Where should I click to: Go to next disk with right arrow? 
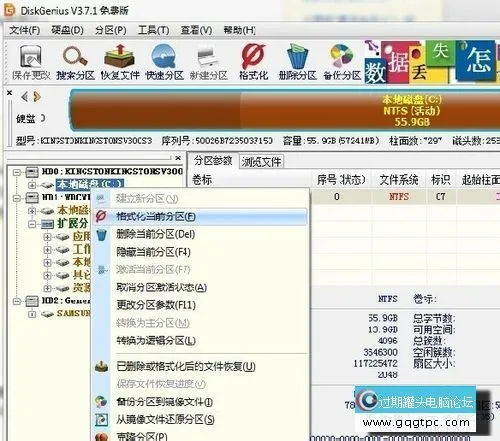coord(37,97)
